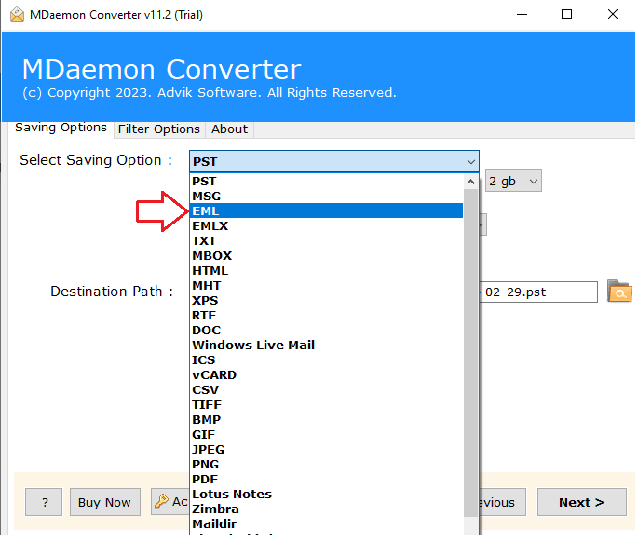The image size is (635, 535).
Task: Select TXT format option
Action: [326, 241]
